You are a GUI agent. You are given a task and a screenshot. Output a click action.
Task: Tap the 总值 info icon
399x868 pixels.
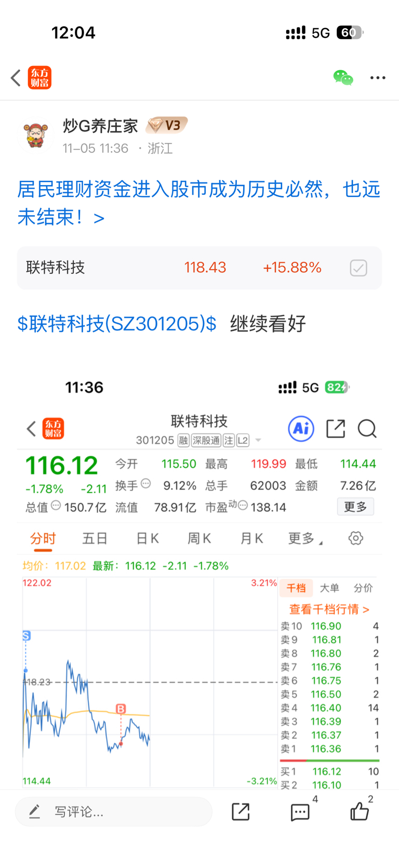[x=56, y=505]
